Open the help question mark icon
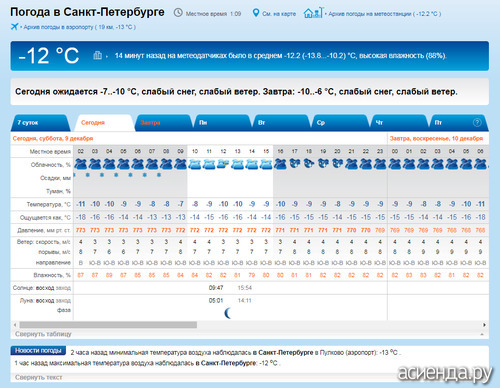This screenshot has width=500, height=388. click(477, 122)
